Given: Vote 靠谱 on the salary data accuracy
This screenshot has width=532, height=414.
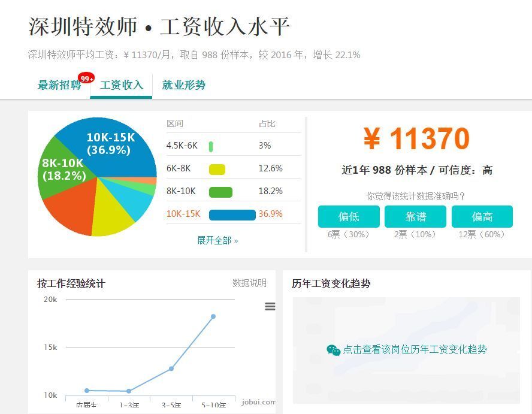Looking at the screenshot, I should [x=415, y=216].
